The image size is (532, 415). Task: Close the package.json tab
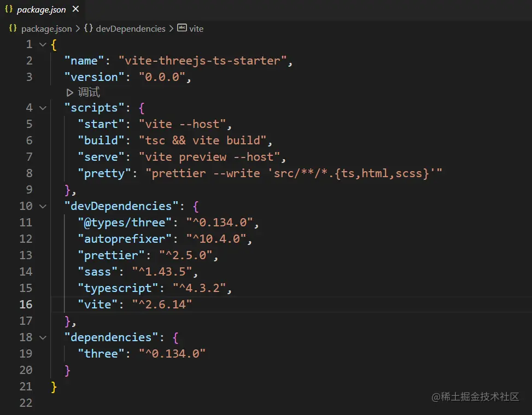[x=75, y=9]
